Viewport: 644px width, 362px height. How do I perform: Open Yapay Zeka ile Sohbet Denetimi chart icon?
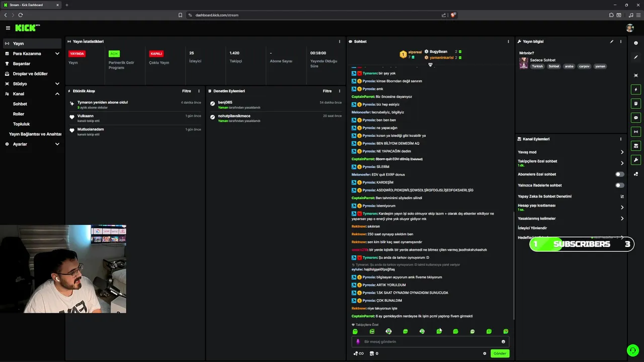tap(622, 197)
